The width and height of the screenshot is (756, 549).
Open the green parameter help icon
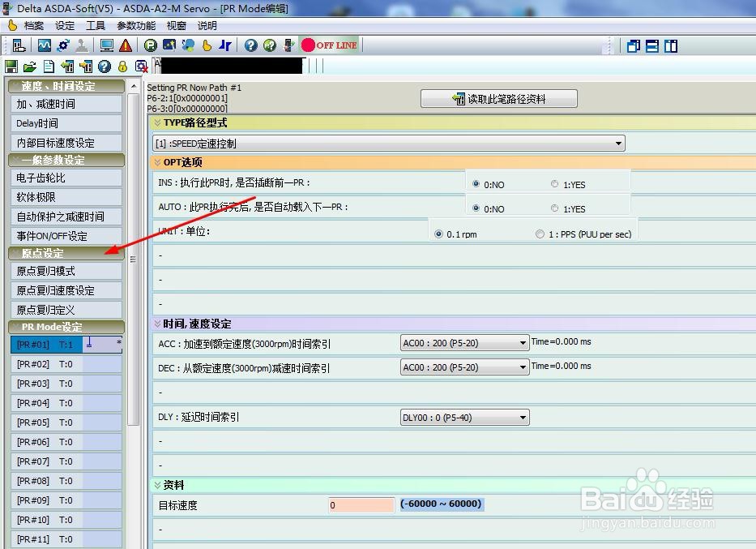pos(270,46)
